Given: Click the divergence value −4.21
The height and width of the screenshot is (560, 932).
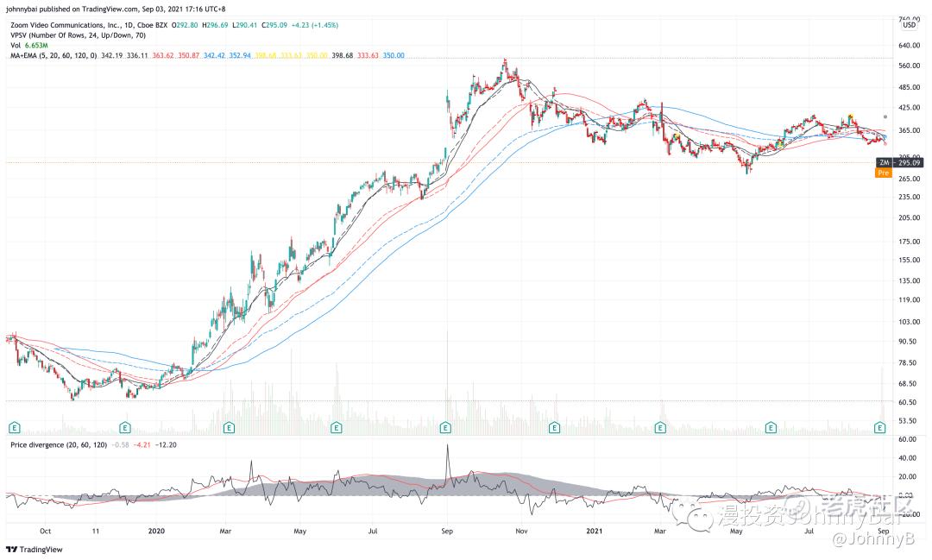Looking at the screenshot, I should pyautogui.click(x=142, y=444).
